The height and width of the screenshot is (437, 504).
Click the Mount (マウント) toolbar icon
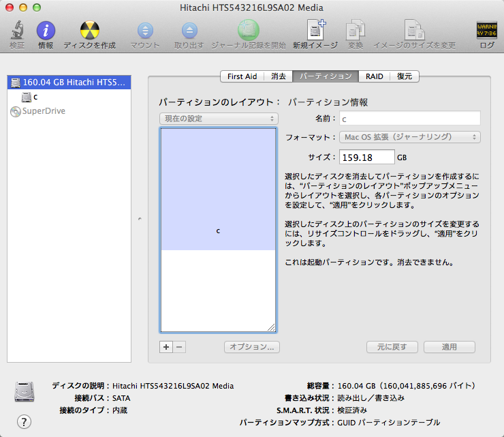click(x=145, y=31)
